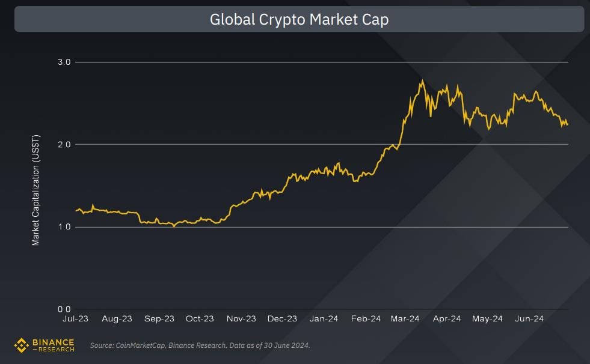The height and width of the screenshot is (364, 590).
Task: Click the Jun-24 x-axis label
Action: point(529,319)
